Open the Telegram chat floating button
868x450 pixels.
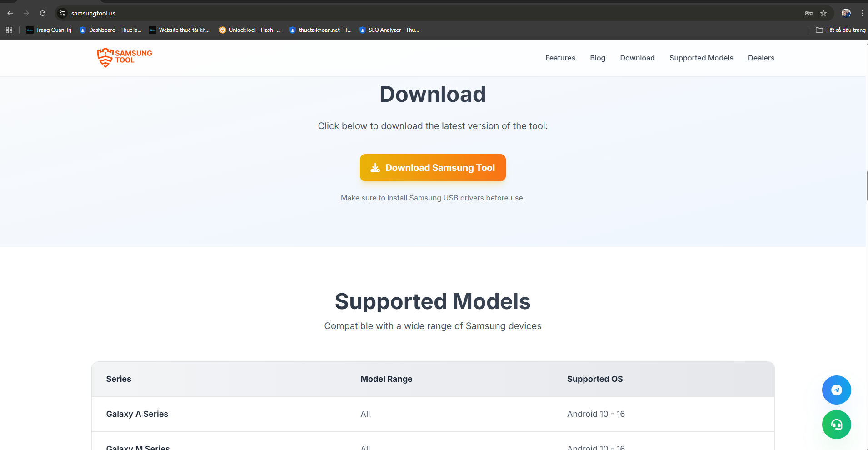click(x=837, y=390)
